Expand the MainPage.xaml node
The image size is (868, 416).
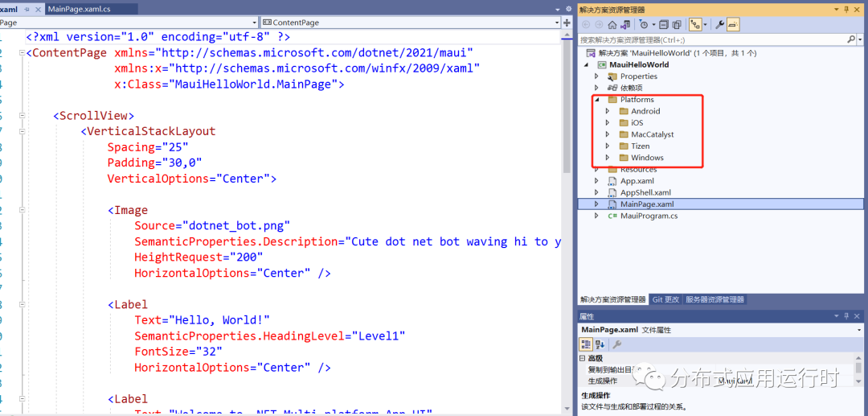[x=596, y=204]
